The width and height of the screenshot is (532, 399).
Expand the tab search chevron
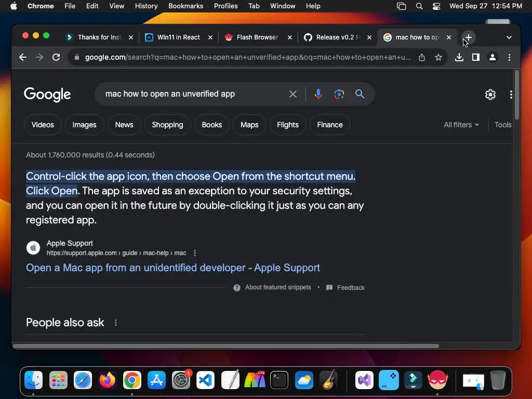[x=509, y=37]
